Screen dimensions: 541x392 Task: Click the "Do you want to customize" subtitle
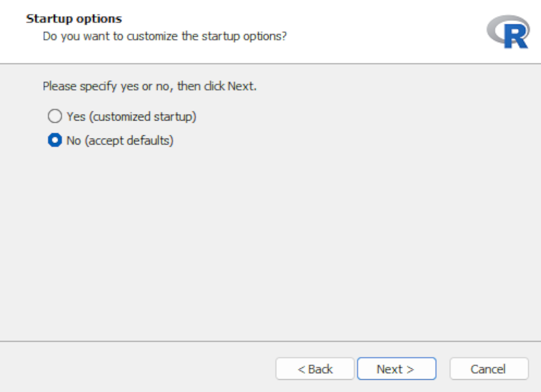[x=164, y=36]
